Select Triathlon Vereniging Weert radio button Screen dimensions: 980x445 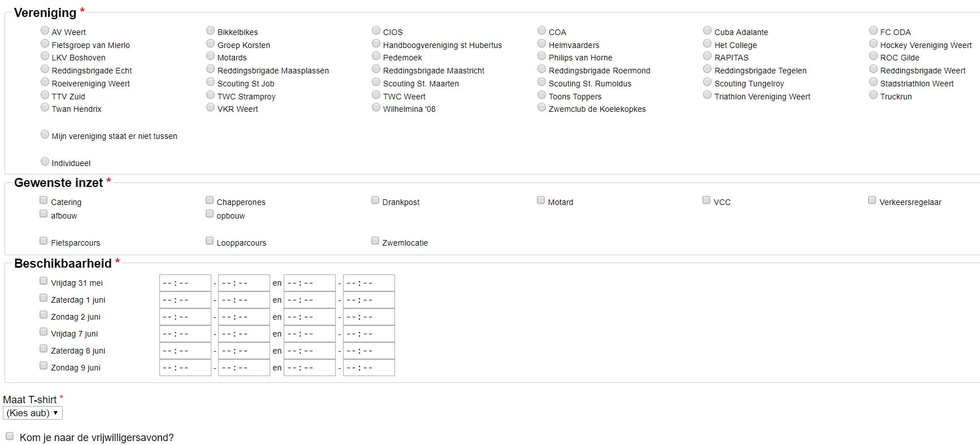point(708,95)
